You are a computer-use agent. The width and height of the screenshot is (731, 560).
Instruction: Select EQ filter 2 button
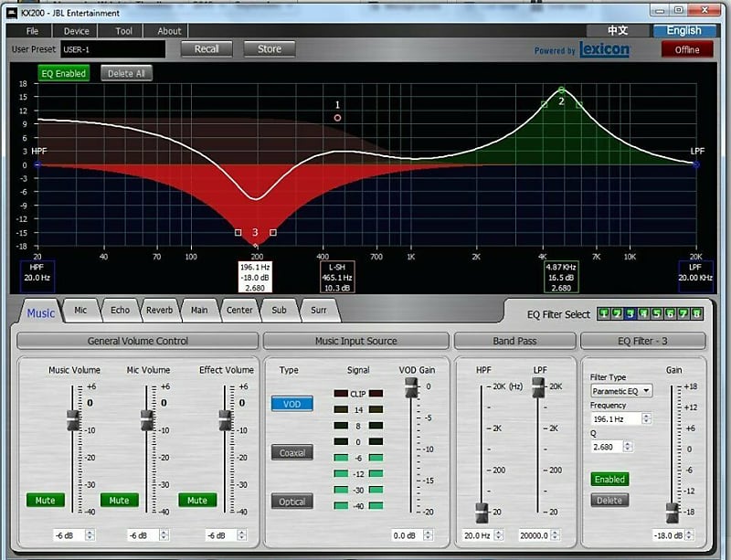point(618,314)
